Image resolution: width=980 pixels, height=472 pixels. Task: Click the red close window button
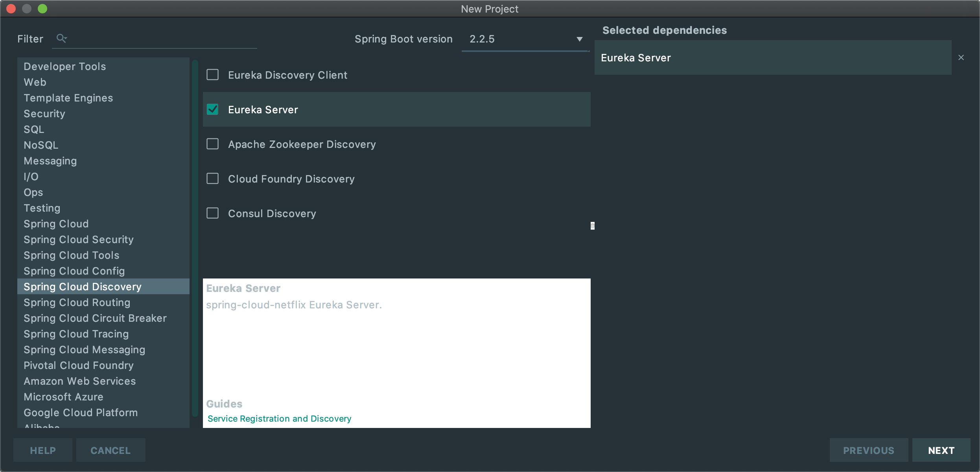(11, 9)
